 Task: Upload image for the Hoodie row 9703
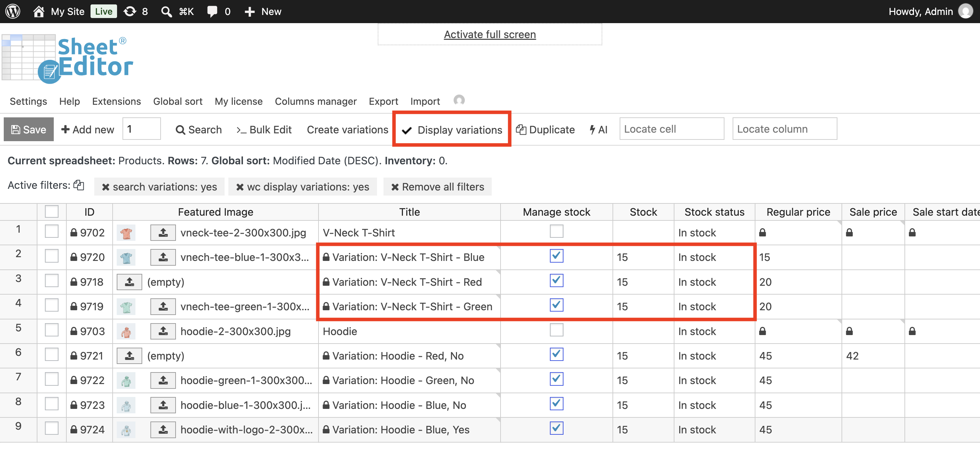coord(163,331)
